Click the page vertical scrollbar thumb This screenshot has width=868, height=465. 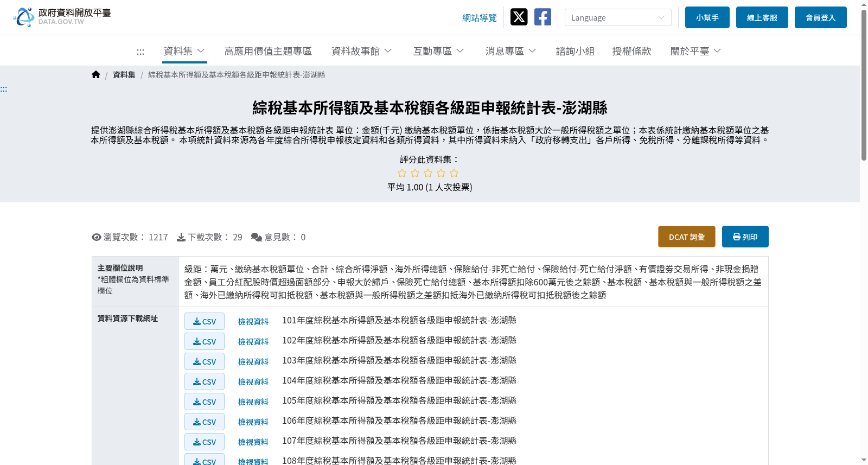tap(864, 84)
